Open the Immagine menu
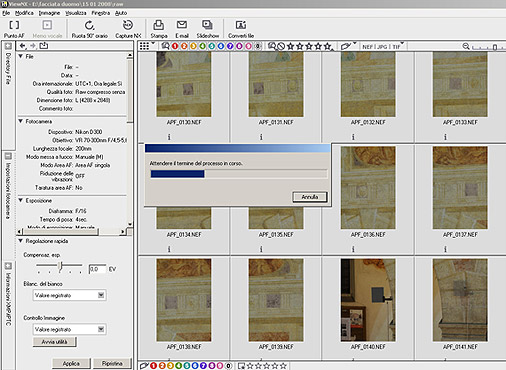Viewport: 506px width, 370px height. coord(49,13)
